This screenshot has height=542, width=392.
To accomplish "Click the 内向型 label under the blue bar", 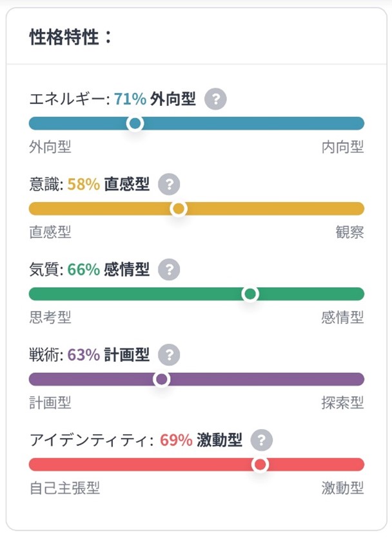I will [342, 147].
